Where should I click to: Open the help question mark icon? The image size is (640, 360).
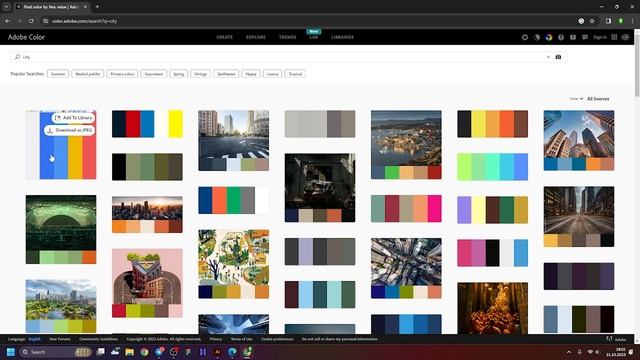click(561, 37)
